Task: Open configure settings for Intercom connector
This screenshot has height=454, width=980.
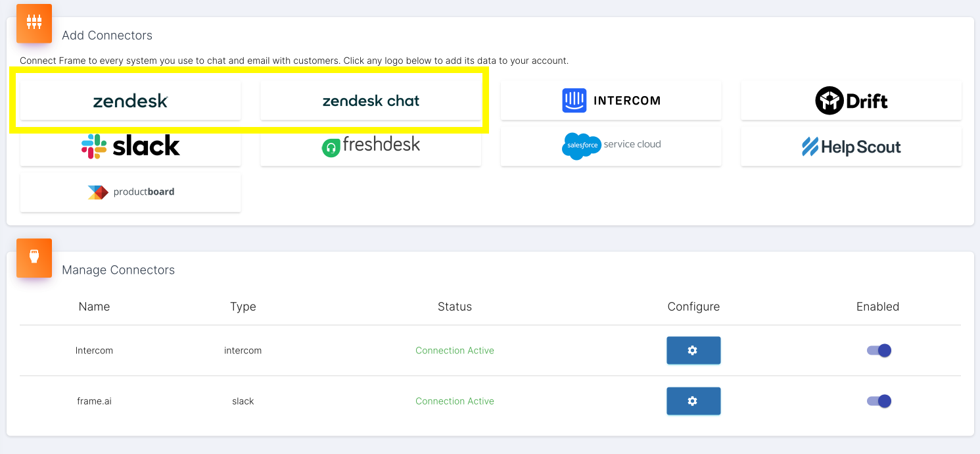Action: [x=693, y=350]
